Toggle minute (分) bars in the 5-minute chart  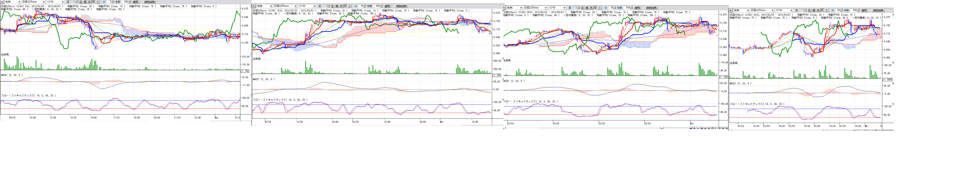(x=94, y=2)
